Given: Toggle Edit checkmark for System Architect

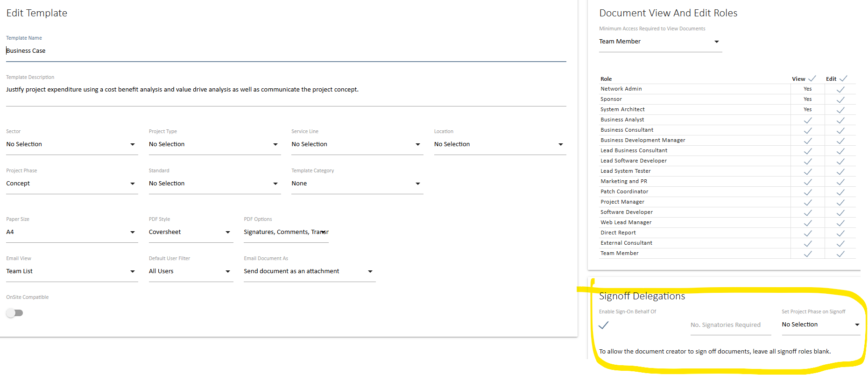Looking at the screenshot, I should [x=840, y=110].
